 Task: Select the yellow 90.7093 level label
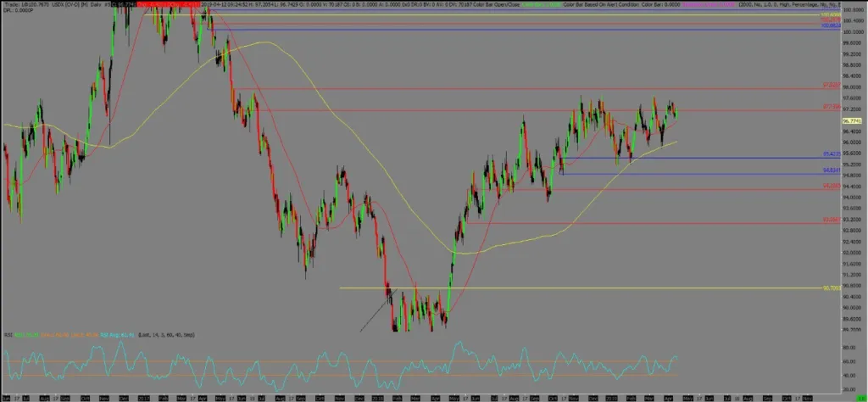coord(832,288)
